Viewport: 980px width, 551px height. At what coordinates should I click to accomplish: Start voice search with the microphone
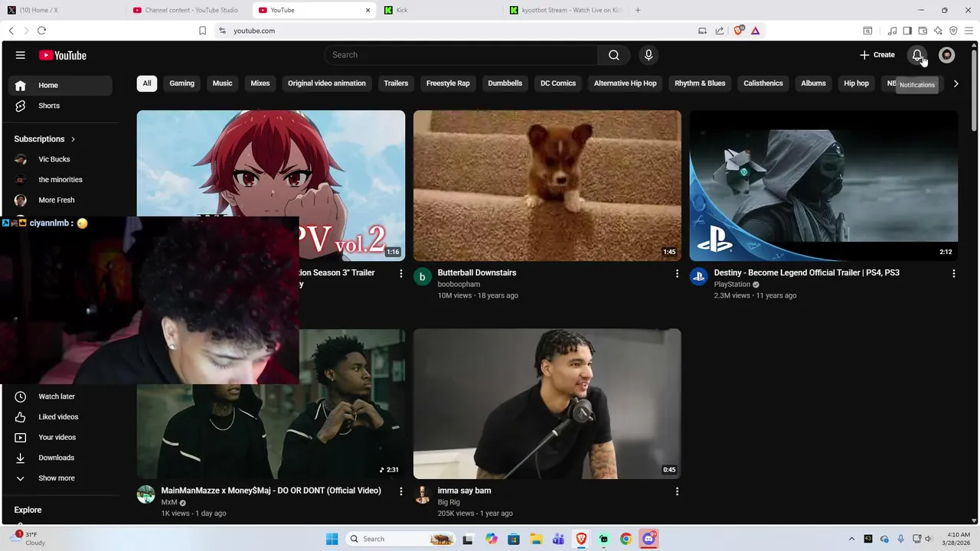(648, 55)
